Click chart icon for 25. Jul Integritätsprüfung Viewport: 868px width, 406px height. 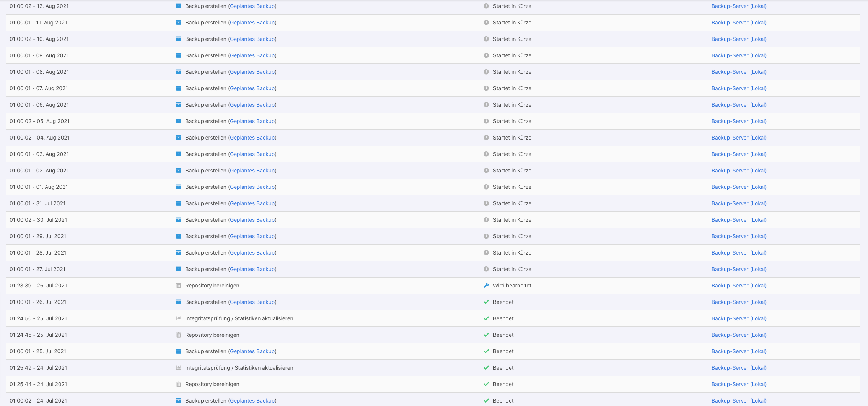178,318
